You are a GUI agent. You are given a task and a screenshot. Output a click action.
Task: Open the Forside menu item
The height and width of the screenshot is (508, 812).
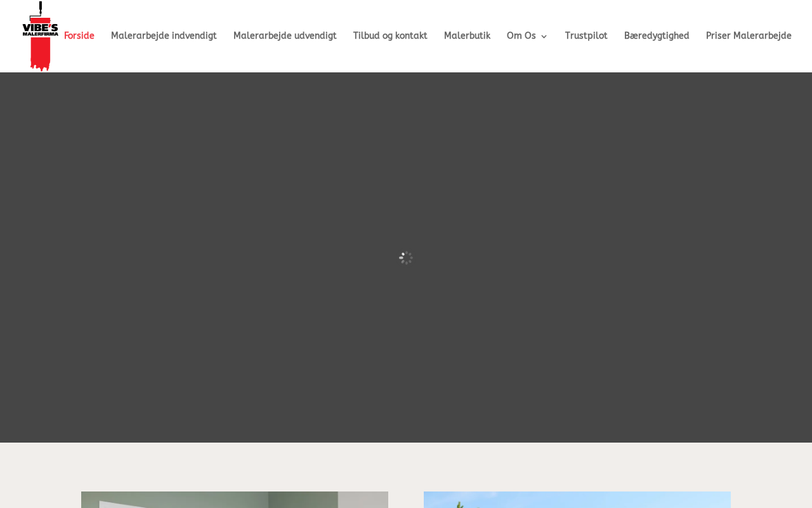79,36
